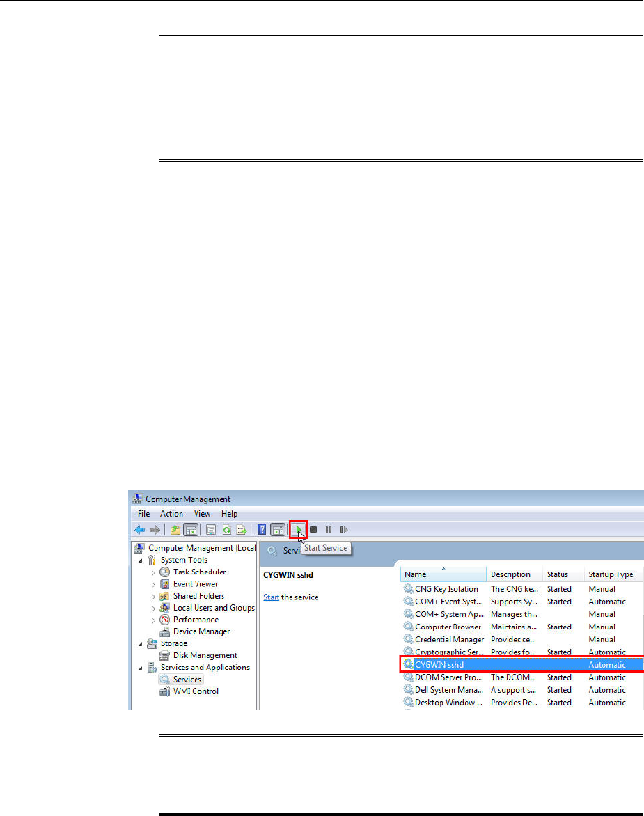The height and width of the screenshot is (816, 644).
Task: Click the Computer Browser gear icon
Action: tap(409, 627)
